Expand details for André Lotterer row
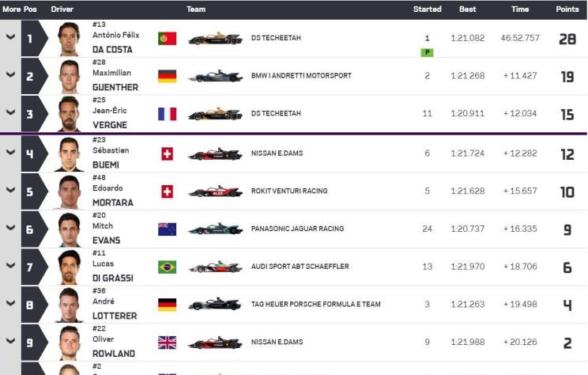Screen dimensions: 588x375 click(10, 303)
